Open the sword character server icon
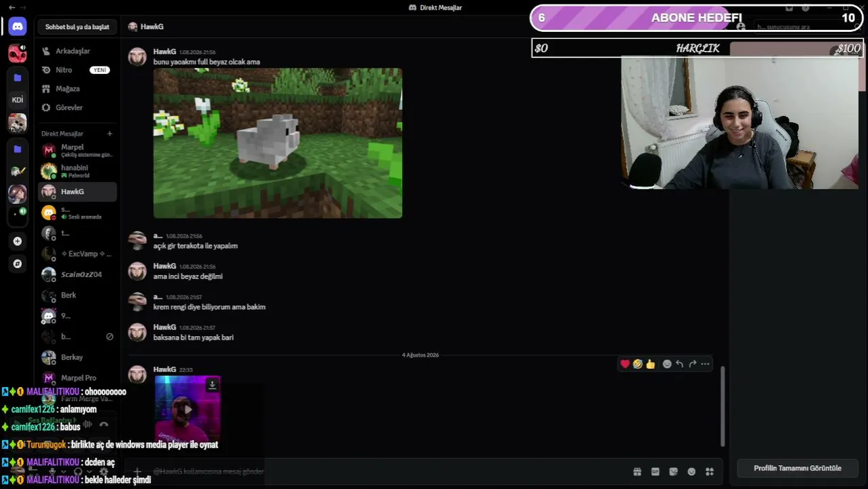Image resolution: width=868 pixels, height=489 pixels. (18, 172)
